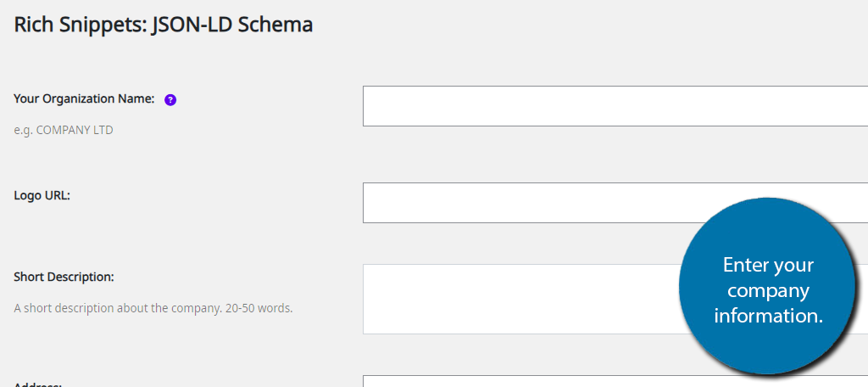Focus the Your Organization Name input field
The height and width of the screenshot is (387, 868).
615,106
